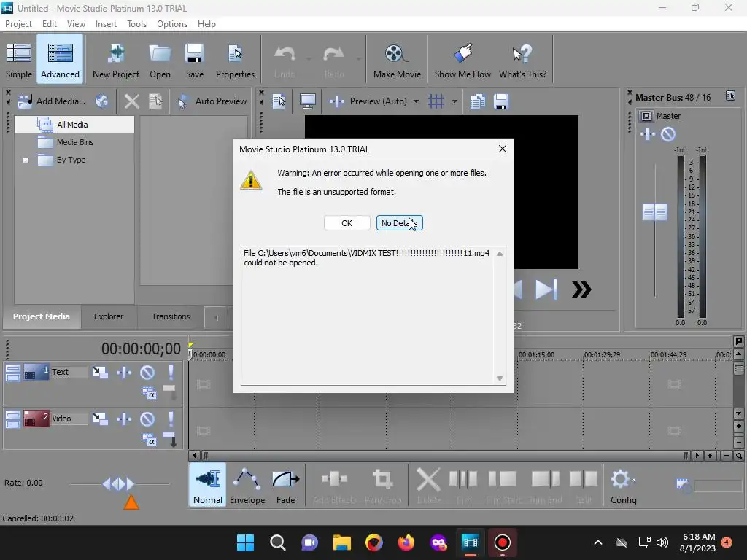Click the Master volume fader
Image resolution: width=747 pixels, height=560 pixels.
coord(654,212)
